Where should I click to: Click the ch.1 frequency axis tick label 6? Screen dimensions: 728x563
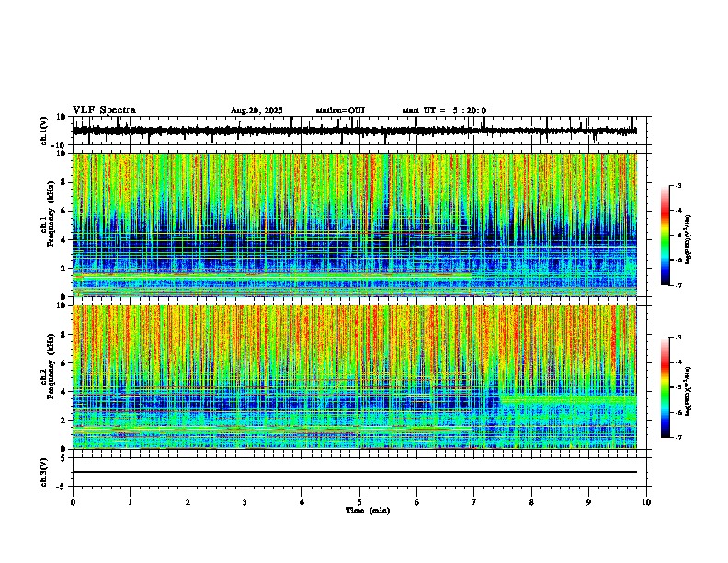click(x=64, y=211)
